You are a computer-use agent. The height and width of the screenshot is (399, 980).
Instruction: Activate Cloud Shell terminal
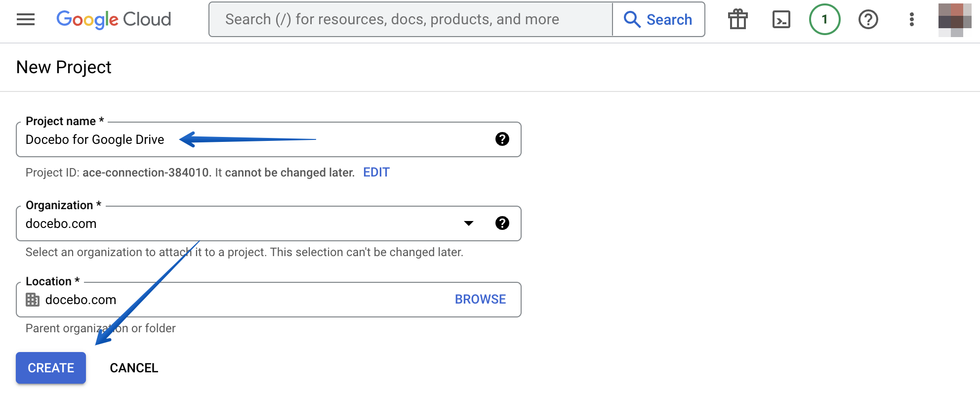pos(781,19)
